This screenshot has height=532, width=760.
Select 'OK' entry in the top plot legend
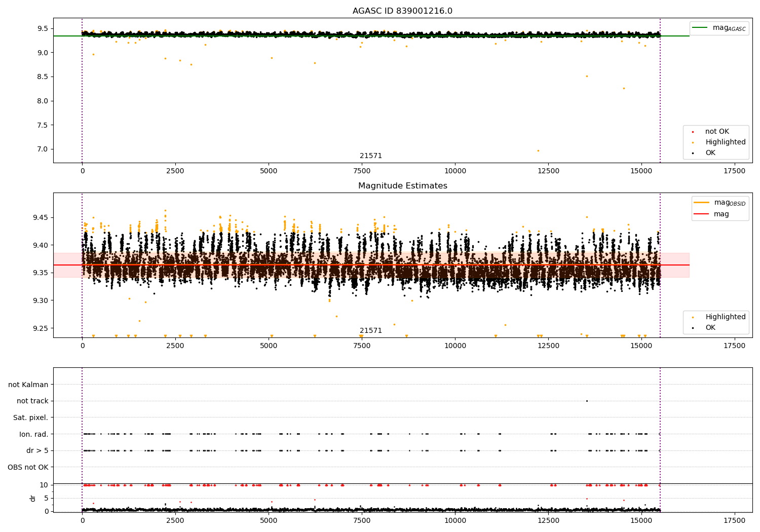click(x=710, y=153)
